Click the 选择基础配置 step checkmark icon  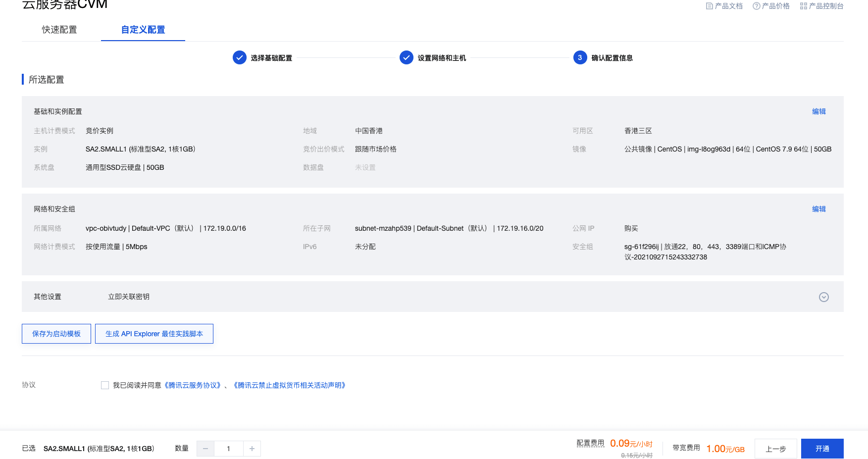240,57
